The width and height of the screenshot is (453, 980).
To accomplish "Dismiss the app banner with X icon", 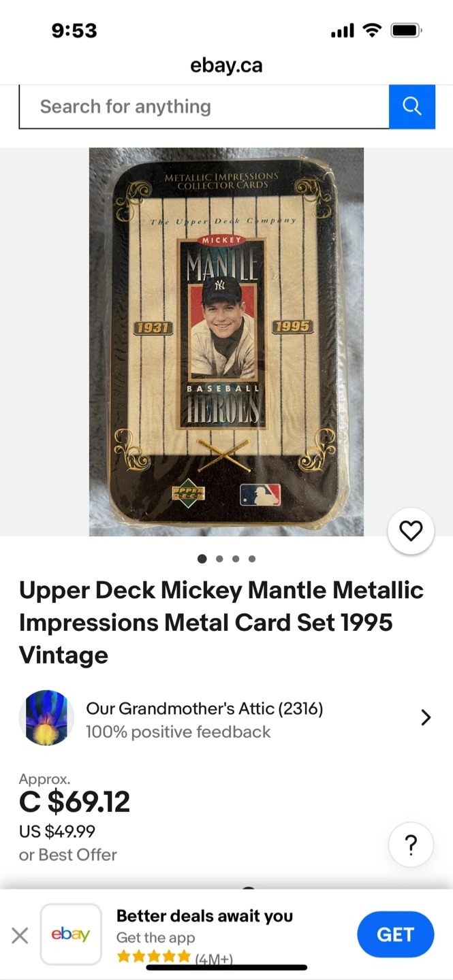I will pos(20,935).
